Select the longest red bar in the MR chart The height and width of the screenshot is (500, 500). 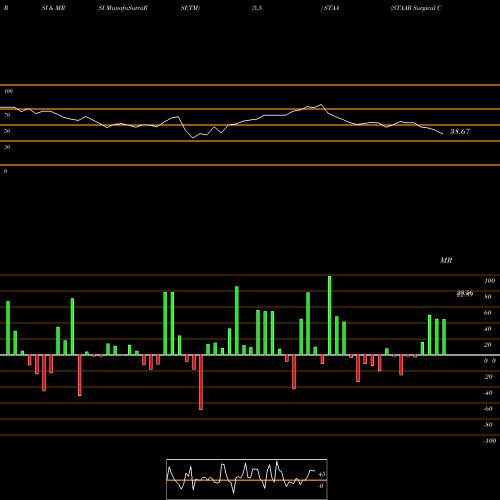201,382
